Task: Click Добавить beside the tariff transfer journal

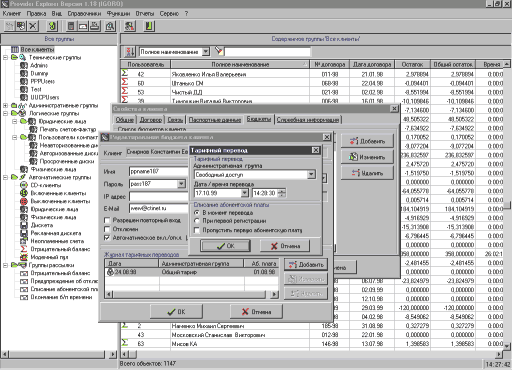Action: pyautogui.click(x=306, y=264)
